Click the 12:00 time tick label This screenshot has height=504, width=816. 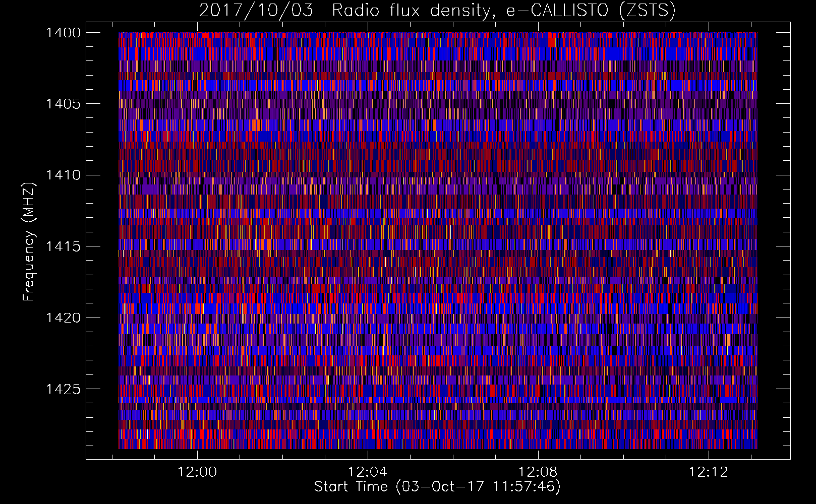(x=197, y=472)
